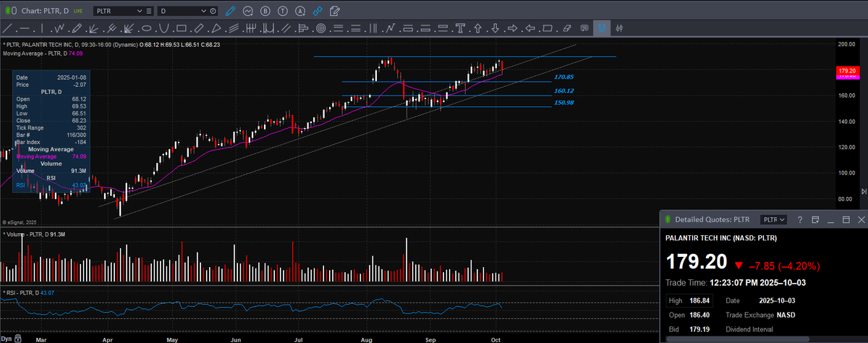Open the Detailed Quotes window options menu
Image resolution: width=868 pixels, height=343 pixels.
click(x=815, y=219)
